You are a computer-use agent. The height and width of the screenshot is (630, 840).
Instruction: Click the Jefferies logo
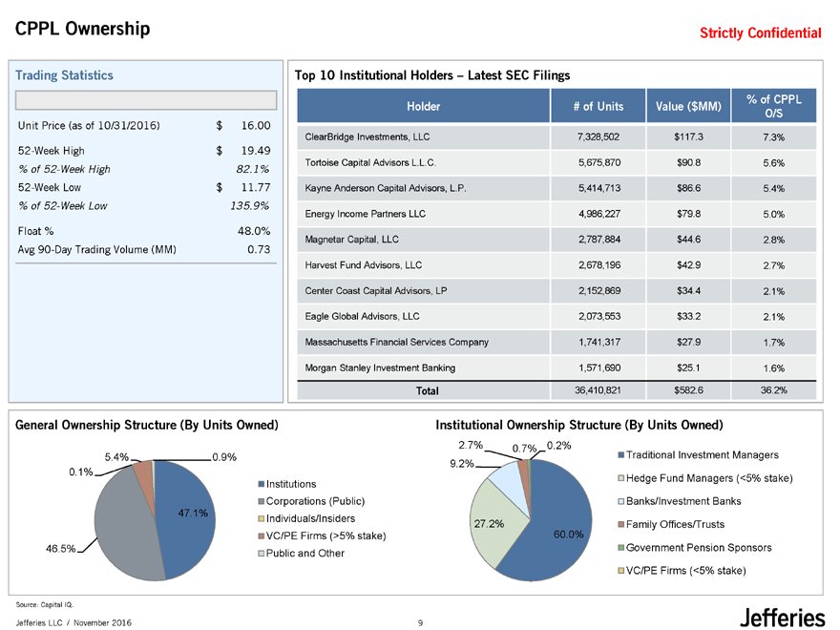pos(780,615)
